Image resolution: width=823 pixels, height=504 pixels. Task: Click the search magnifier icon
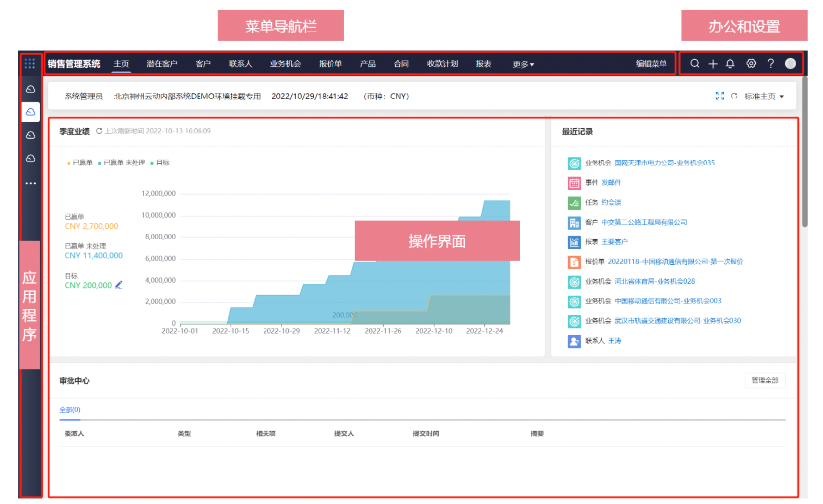pyautogui.click(x=695, y=64)
